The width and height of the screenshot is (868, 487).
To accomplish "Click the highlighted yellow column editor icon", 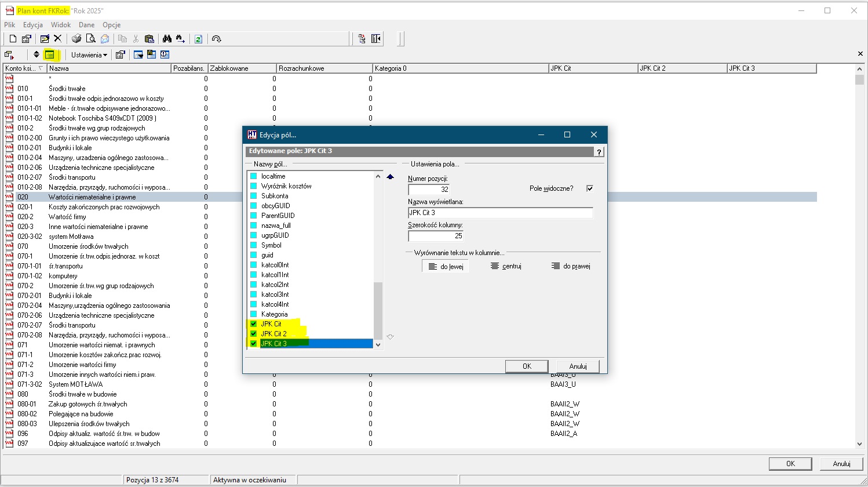I will pyautogui.click(x=50, y=54).
